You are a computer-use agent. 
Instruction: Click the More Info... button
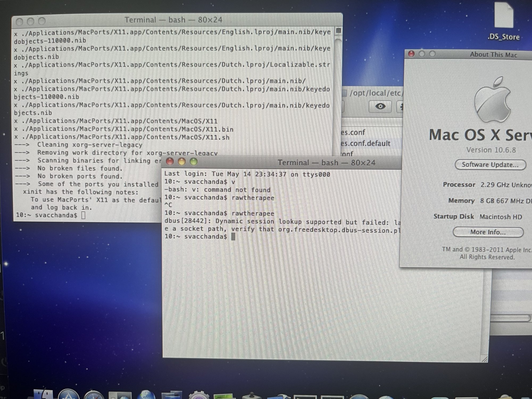click(x=488, y=232)
